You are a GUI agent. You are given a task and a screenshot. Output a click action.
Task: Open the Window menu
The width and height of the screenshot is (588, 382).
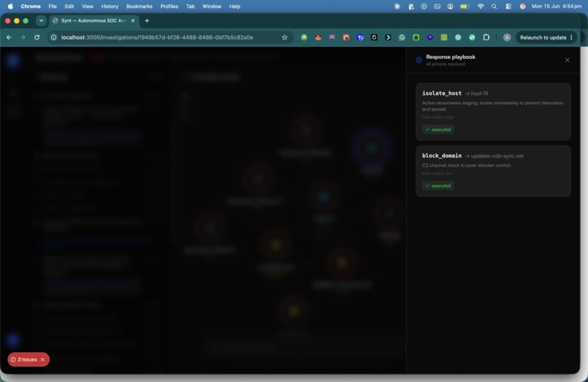coord(212,7)
